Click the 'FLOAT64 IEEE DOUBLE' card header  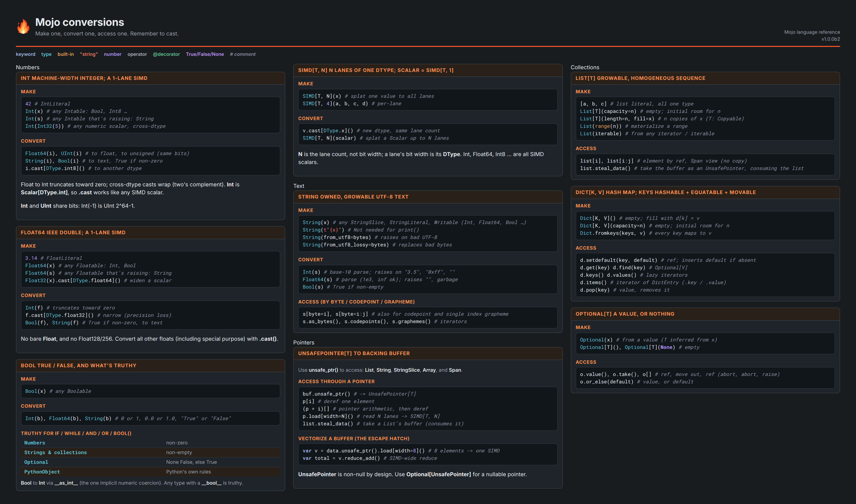(150, 232)
